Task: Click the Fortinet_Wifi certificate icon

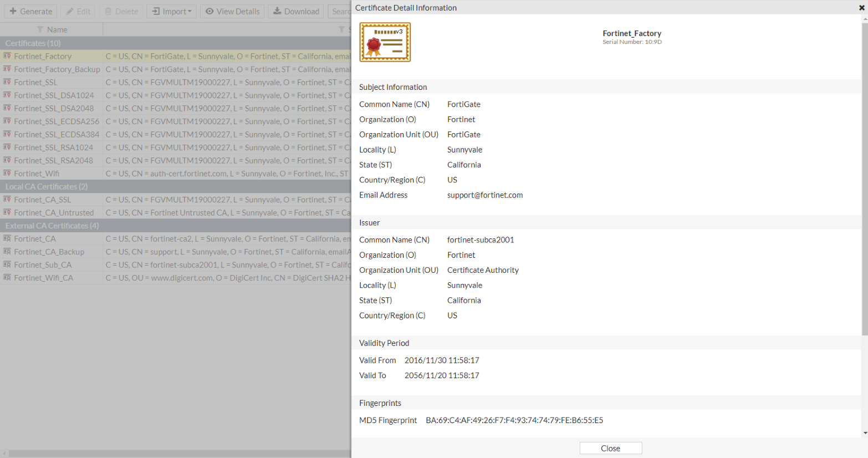Action: coord(7,173)
